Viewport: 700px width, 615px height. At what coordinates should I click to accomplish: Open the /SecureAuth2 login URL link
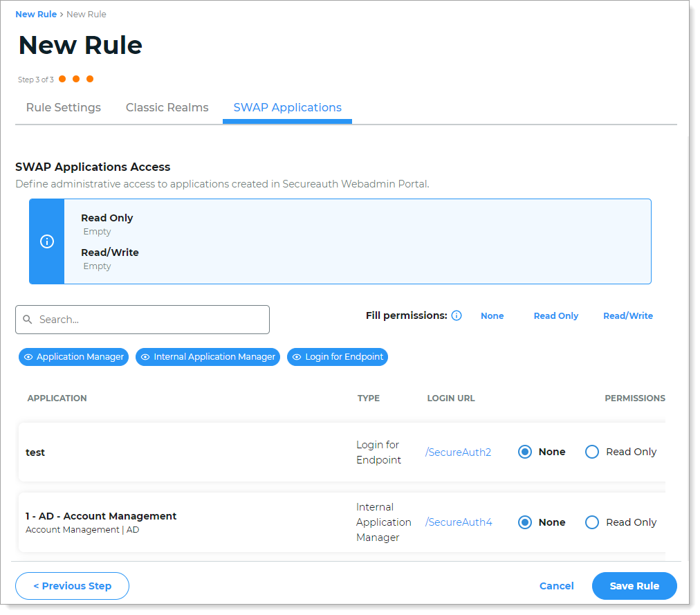click(458, 451)
